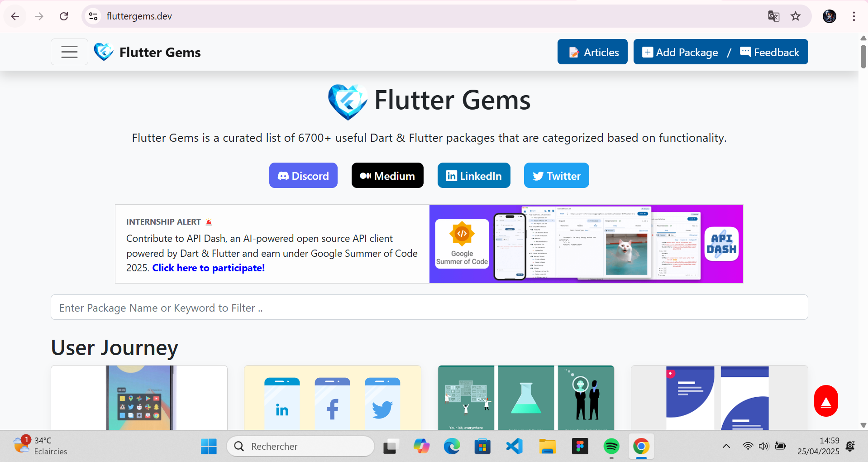Screen dimensions: 868x462
Task: Focus the package name filter field
Action: 429,308
